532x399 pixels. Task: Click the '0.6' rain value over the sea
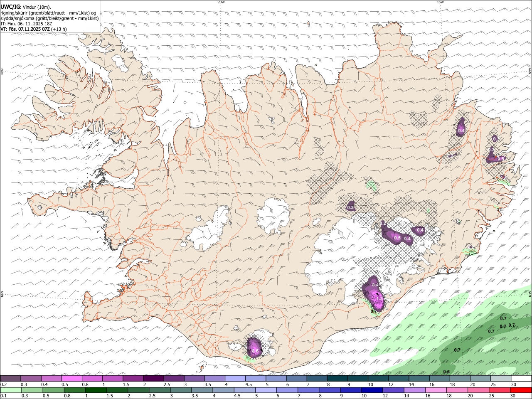(x=446, y=372)
